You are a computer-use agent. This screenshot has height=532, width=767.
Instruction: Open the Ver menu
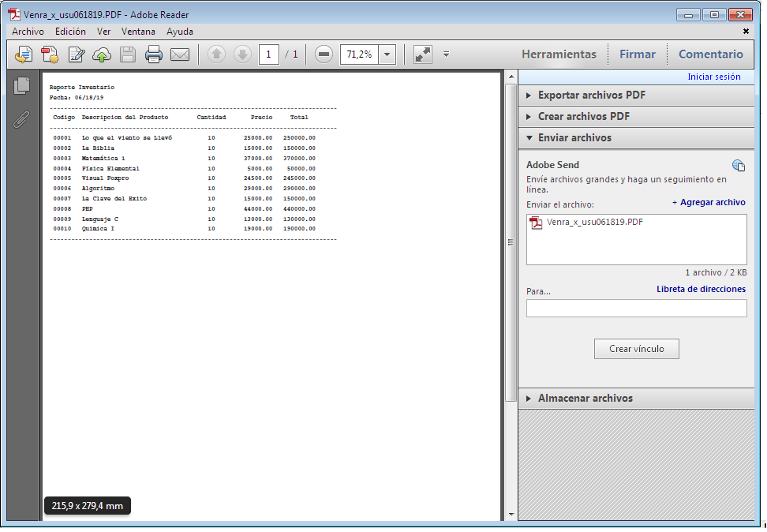point(103,32)
